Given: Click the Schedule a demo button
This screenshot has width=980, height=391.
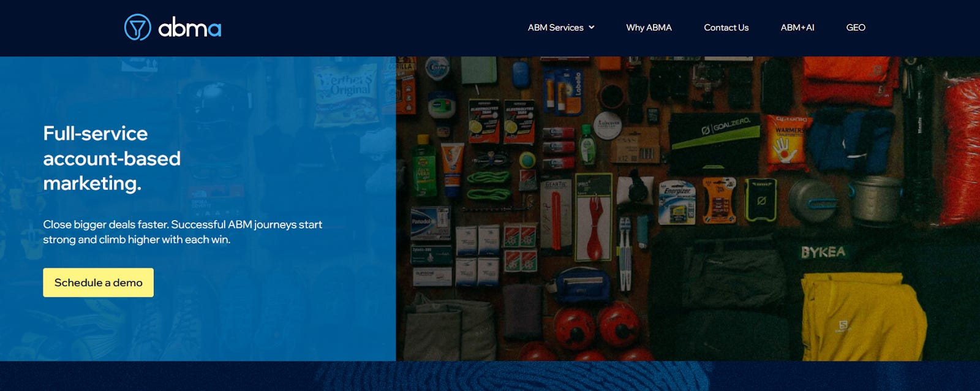Looking at the screenshot, I should [98, 283].
